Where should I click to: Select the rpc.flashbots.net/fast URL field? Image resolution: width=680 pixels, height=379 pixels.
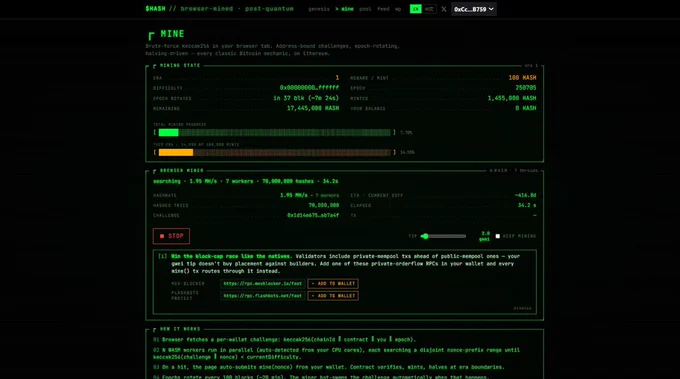(263, 296)
